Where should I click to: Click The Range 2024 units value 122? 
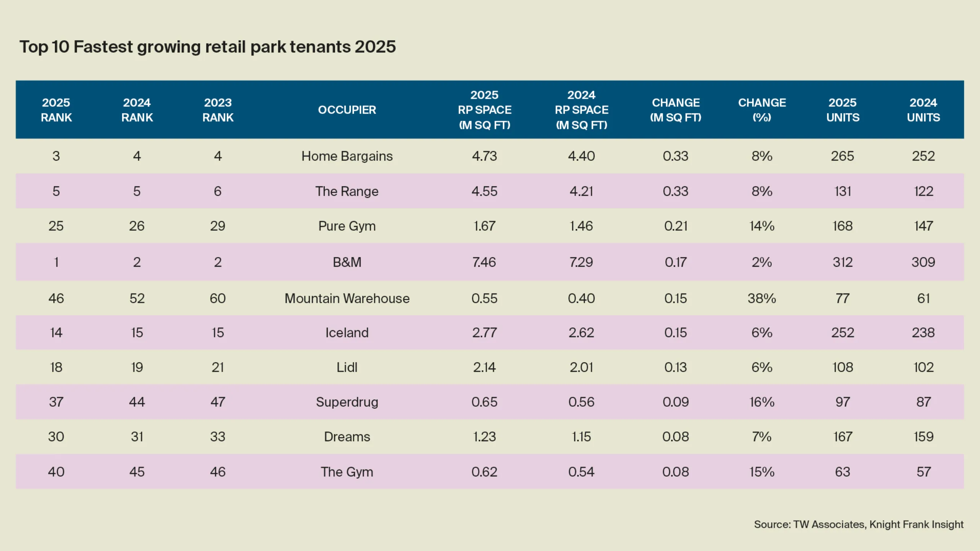[x=923, y=191]
